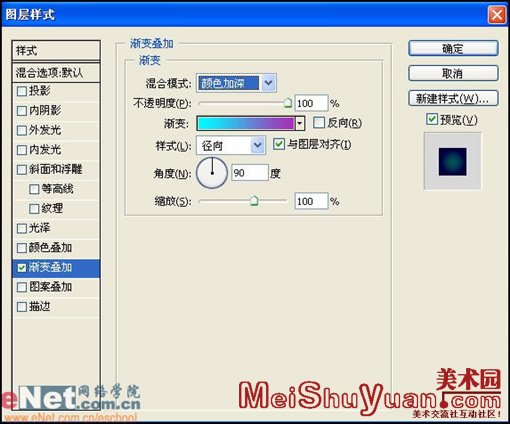Click the 新建样式 new style button
This screenshot has width=510, height=424.
click(453, 98)
